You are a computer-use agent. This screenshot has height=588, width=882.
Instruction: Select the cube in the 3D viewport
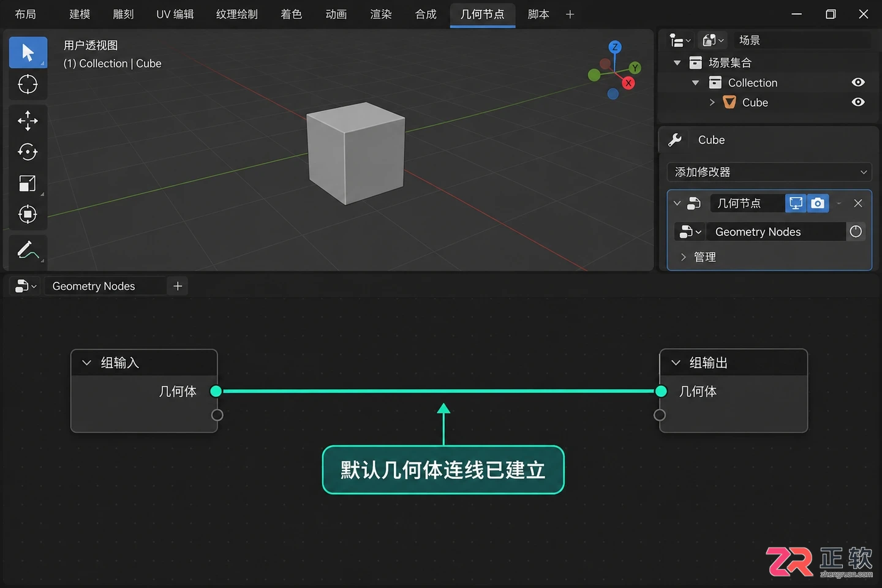click(x=356, y=153)
